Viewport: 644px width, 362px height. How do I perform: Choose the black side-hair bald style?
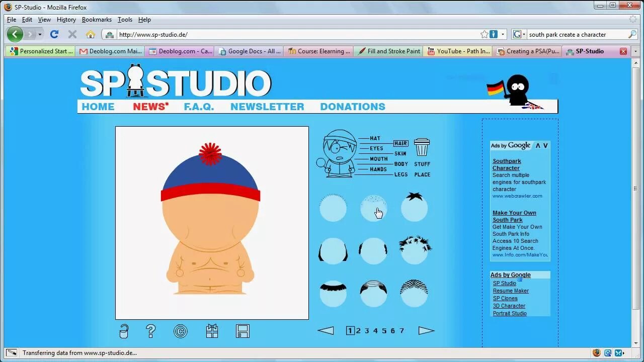[333, 250]
